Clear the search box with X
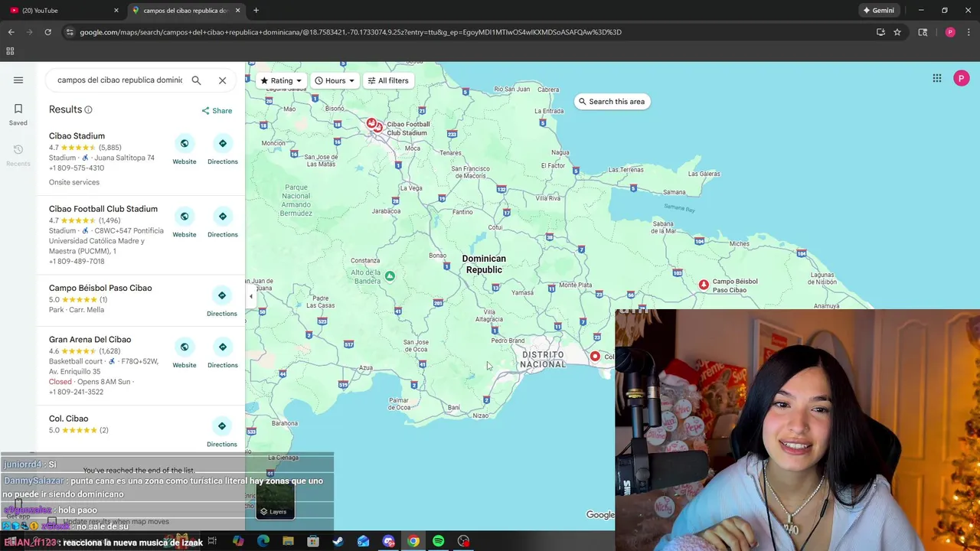The image size is (980, 551). [x=222, y=80]
